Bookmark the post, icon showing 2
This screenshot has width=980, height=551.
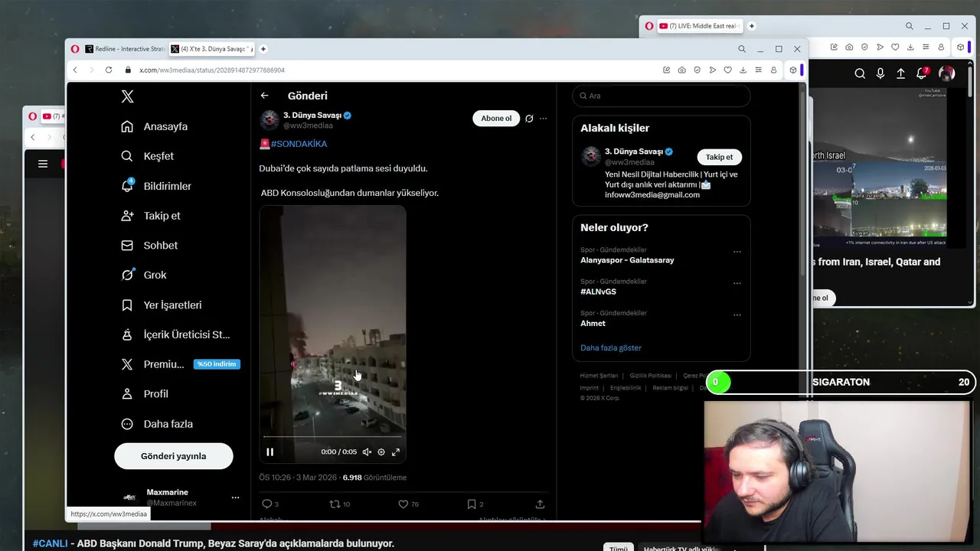click(x=472, y=504)
